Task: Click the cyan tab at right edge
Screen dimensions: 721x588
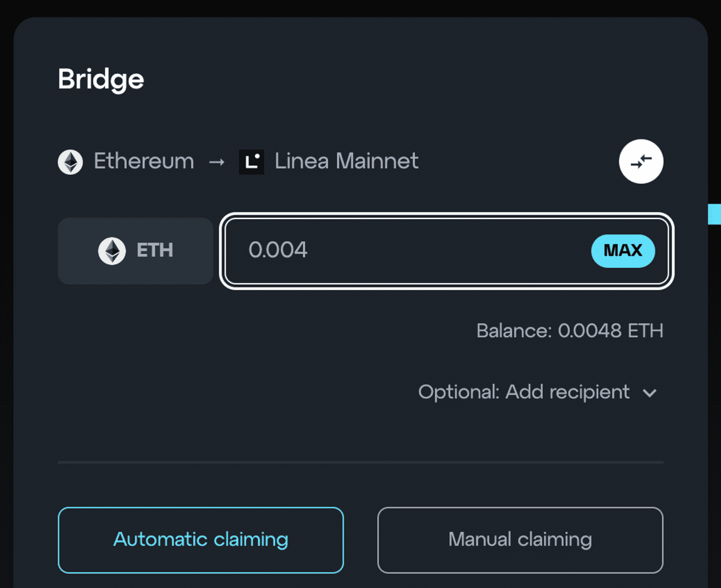Action: click(714, 214)
